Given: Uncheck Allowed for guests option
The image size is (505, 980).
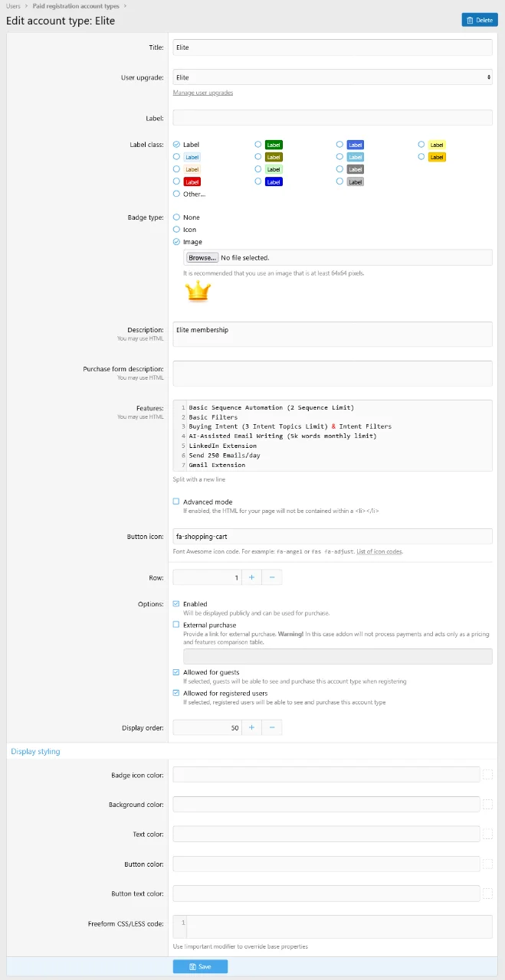Looking at the screenshot, I should 177,672.
